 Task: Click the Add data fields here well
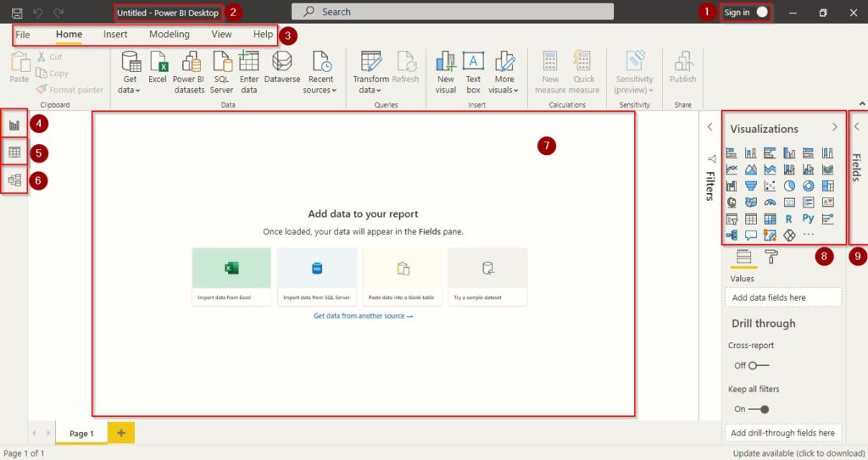782,298
